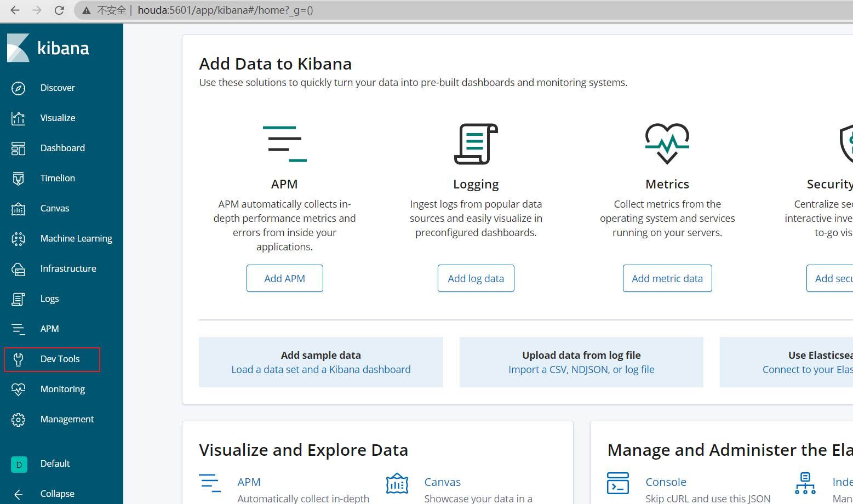Open the Canvas sidebar icon
This screenshot has width=853, height=504.
(x=18, y=209)
